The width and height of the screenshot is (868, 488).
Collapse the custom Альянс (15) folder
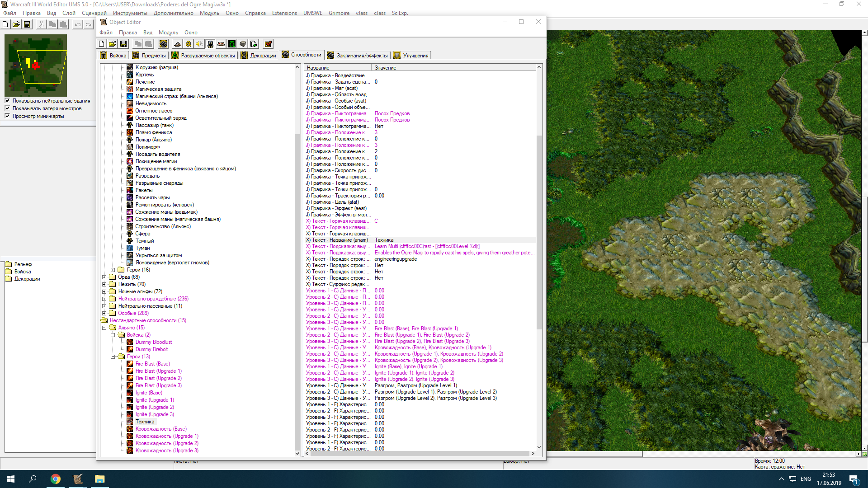(104, 328)
